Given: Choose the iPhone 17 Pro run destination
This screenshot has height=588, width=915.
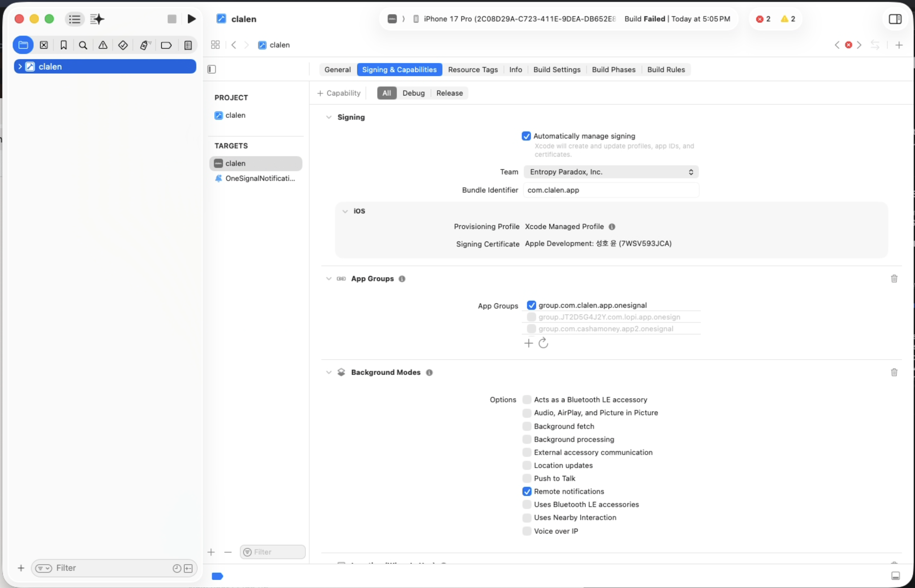Looking at the screenshot, I should tap(515, 19).
